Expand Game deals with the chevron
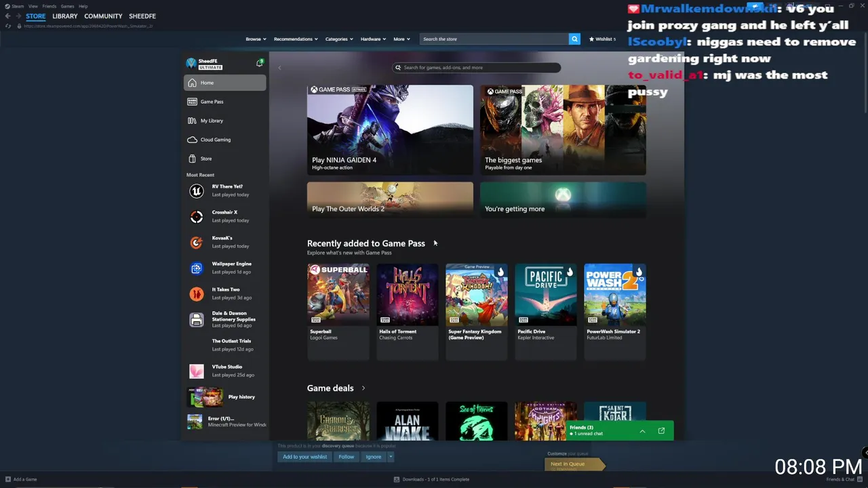The width and height of the screenshot is (868, 488). 363,388
